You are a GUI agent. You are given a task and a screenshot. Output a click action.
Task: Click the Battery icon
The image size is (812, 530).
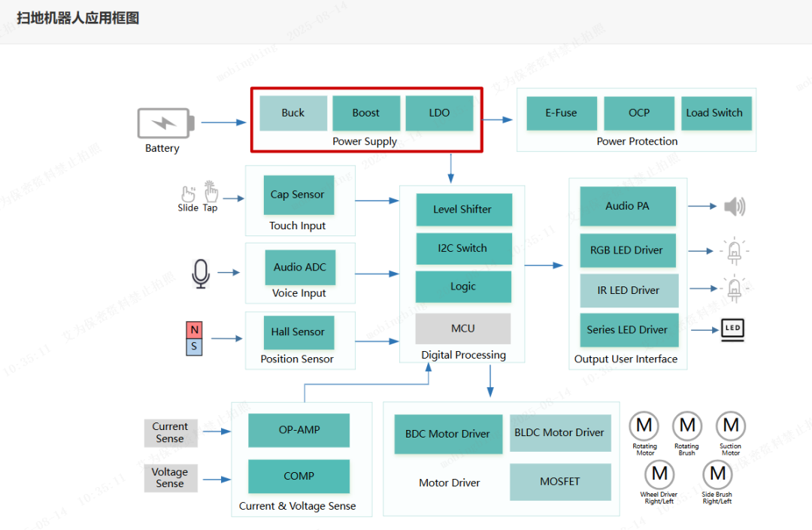(x=165, y=123)
